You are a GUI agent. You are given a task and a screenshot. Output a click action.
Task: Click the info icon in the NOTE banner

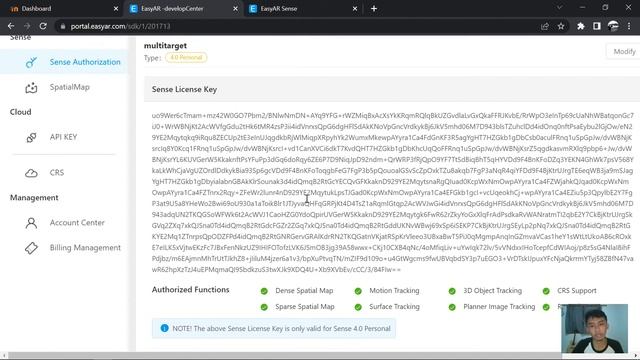[164, 328]
